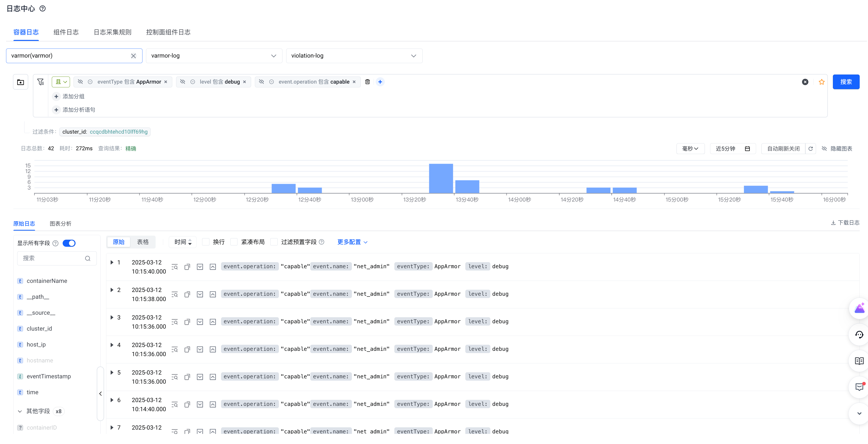The height and width of the screenshot is (444, 868).
Task: Toggle the 显示所有字段 switch
Action: [x=69, y=243]
